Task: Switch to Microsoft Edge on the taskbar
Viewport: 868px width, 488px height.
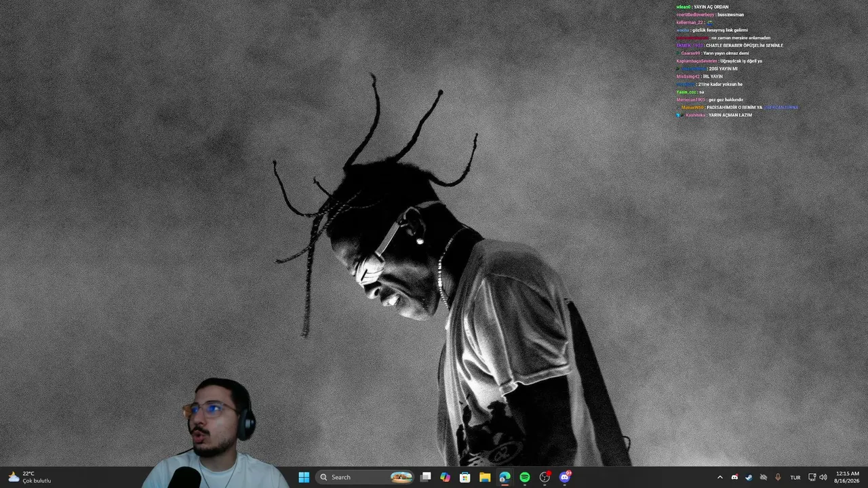Action: click(505, 477)
